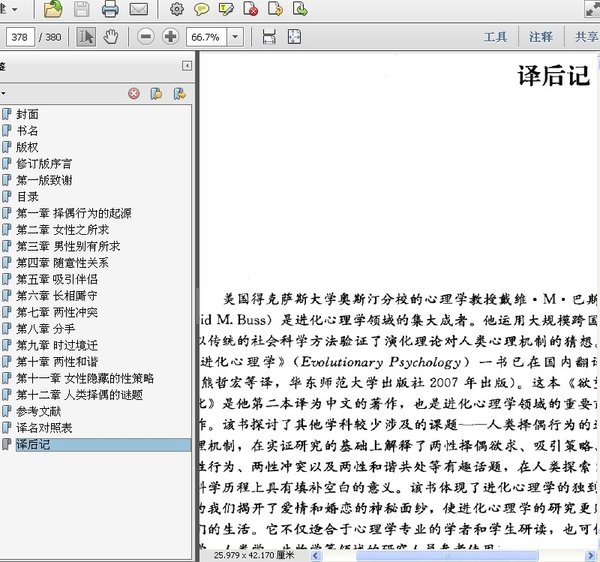The height and width of the screenshot is (562, 600).
Task: Add a sticky note comment
Action: tap(201, 10)
